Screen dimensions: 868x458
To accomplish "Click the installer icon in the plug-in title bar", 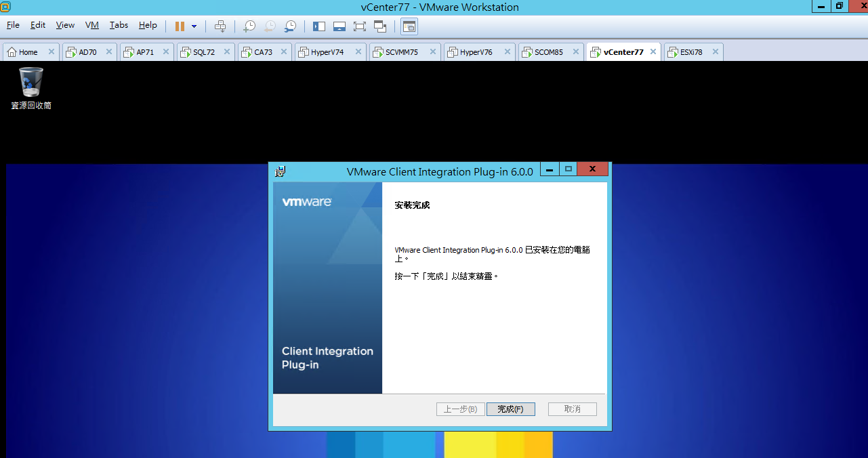I will coord(280,171).
